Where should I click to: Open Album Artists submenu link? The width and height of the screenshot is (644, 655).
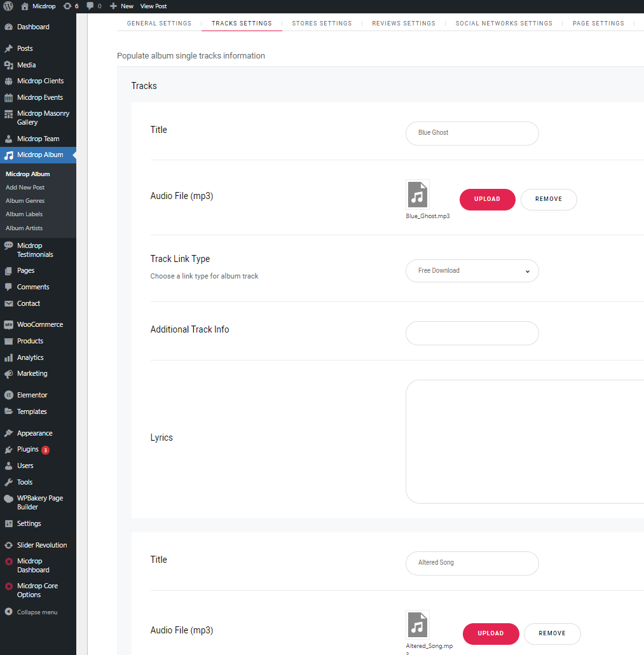pos(24,228)
